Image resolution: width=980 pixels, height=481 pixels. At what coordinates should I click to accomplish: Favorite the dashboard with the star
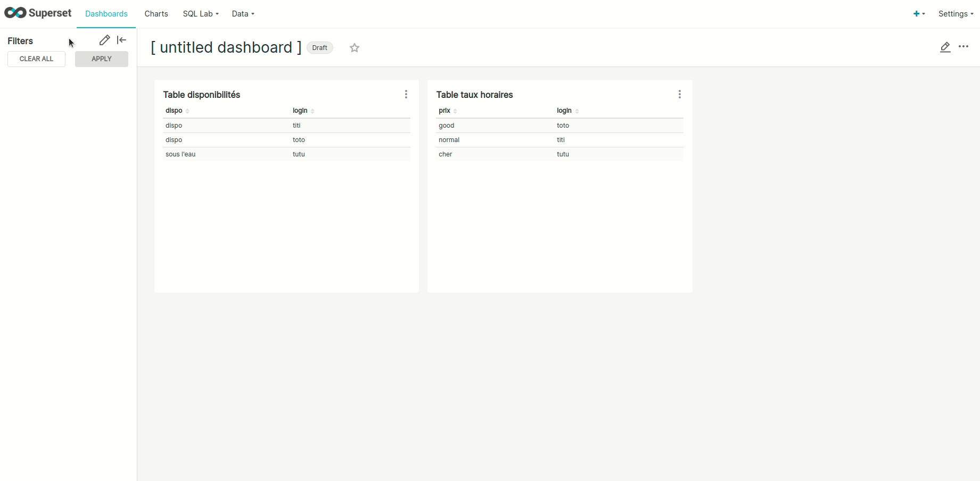pos(355,48)
